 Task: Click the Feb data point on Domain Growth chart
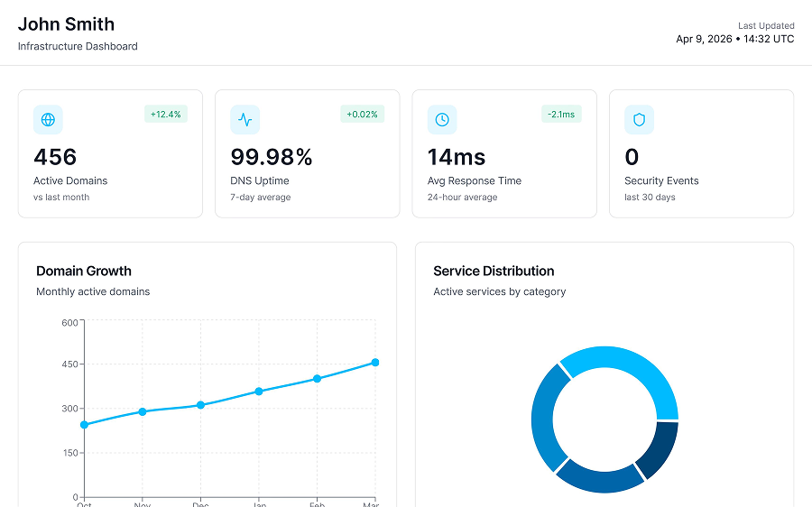pos(317,379)
